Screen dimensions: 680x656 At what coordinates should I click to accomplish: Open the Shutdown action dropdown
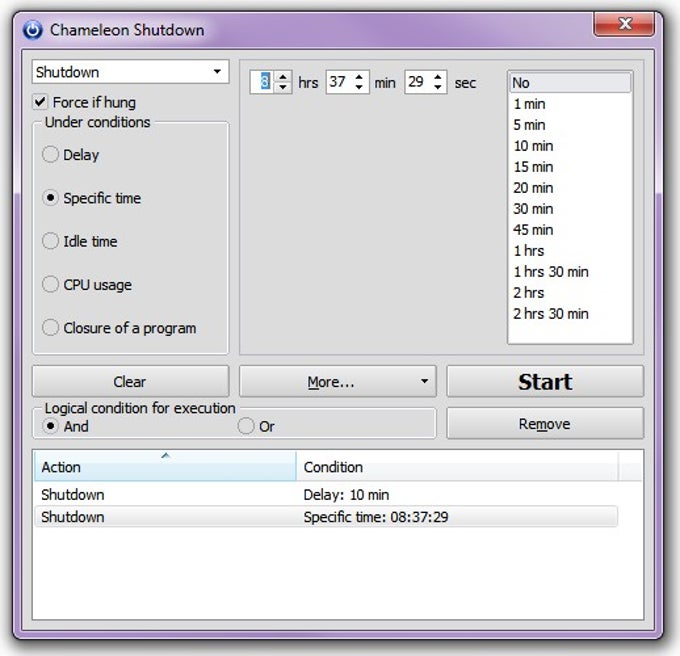click(x=130, y=72)
